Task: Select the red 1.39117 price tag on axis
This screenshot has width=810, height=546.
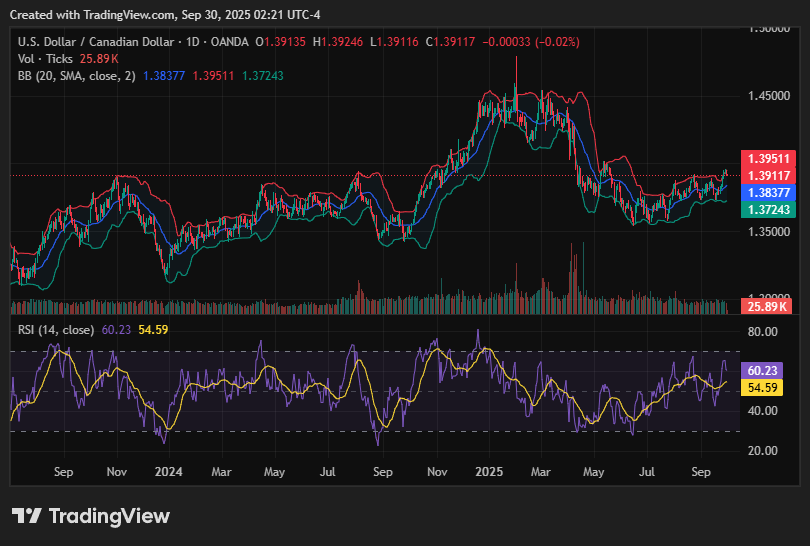Action: [766, 175]
